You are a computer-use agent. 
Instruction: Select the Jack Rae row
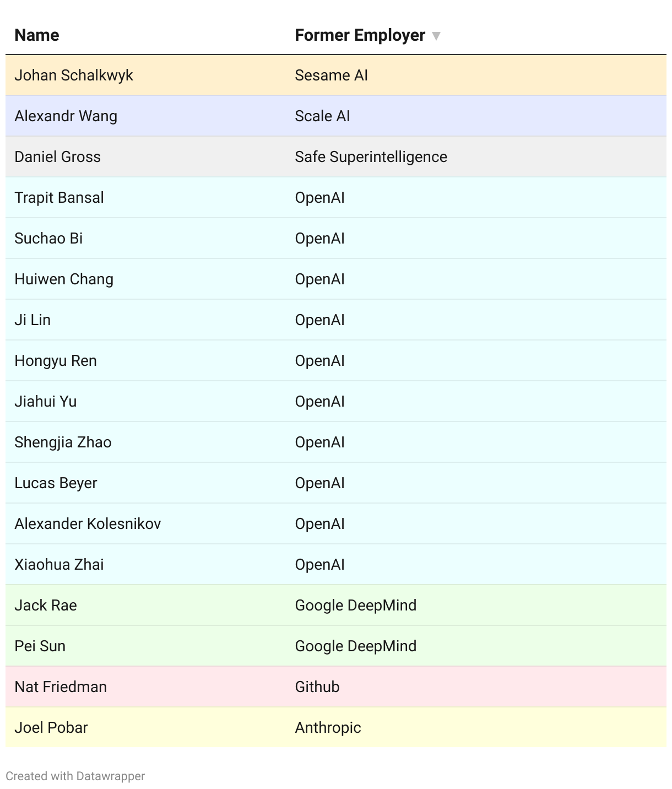tap(336, 605)
